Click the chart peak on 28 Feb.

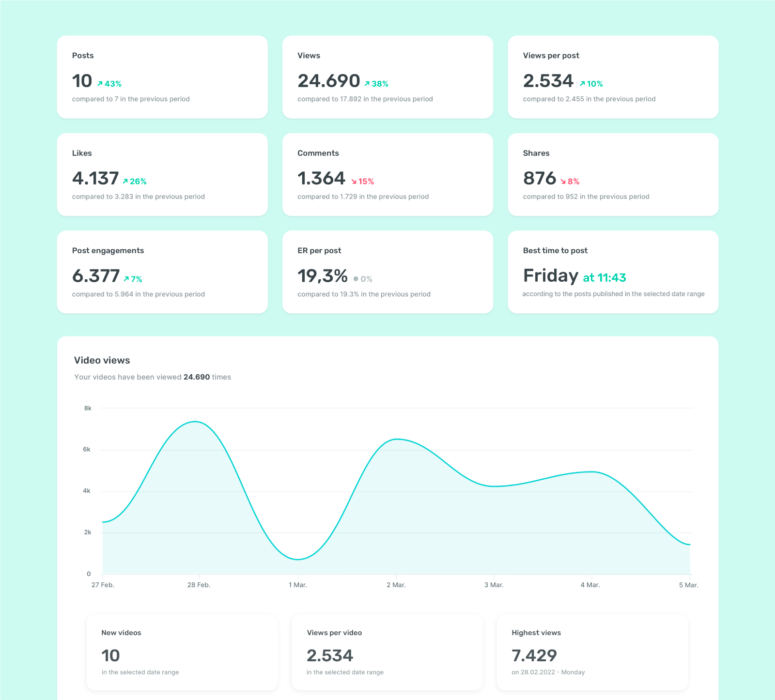(195, 422)
